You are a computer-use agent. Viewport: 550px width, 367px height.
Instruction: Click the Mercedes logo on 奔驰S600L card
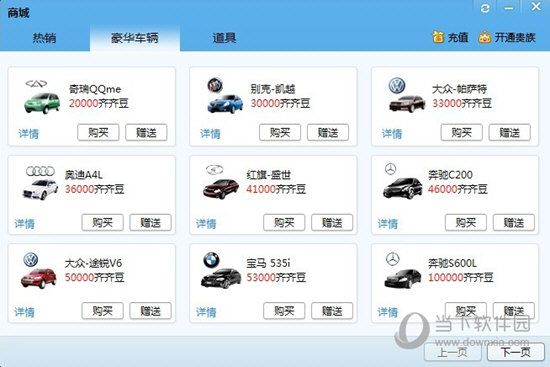point(393,259)
